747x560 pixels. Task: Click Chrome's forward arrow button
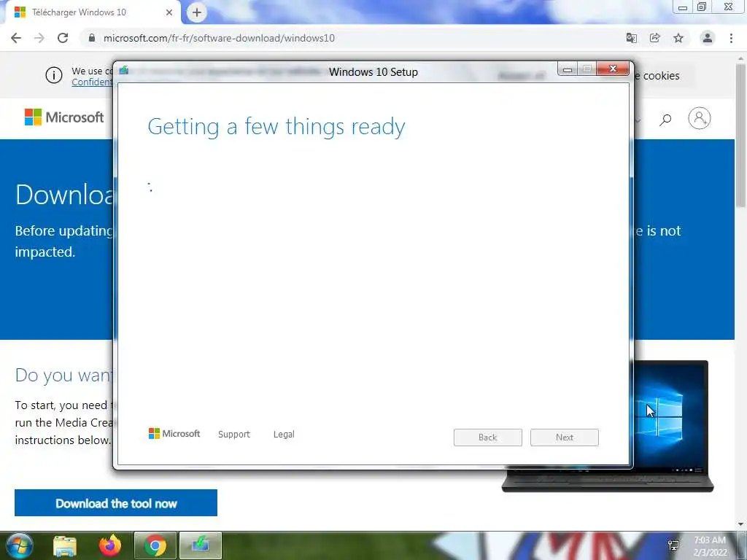point(39,38)
